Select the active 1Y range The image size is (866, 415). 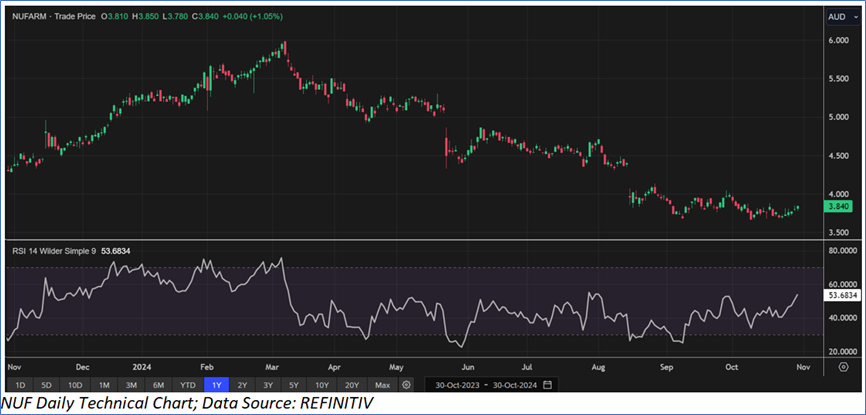click(216, 385)
